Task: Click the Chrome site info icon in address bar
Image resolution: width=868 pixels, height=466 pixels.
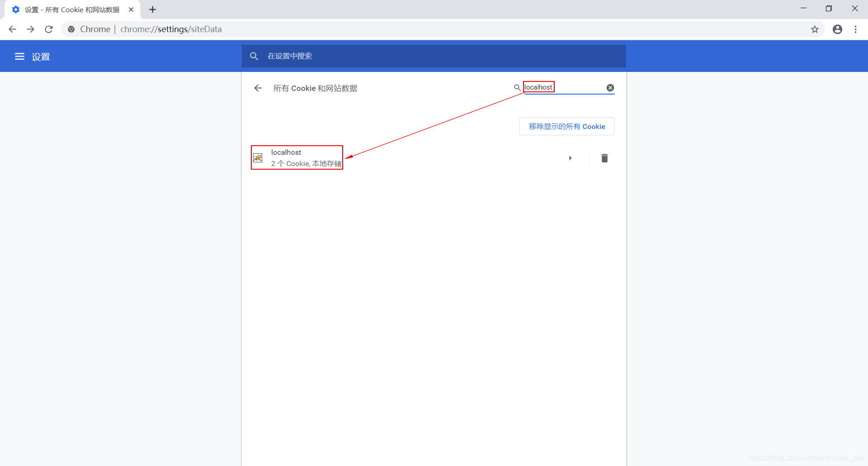Action: [x=71, y=29]
